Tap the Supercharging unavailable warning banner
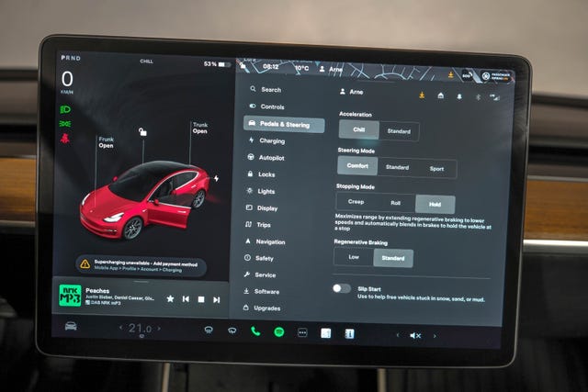588x392 pixels. coord(141,265)
